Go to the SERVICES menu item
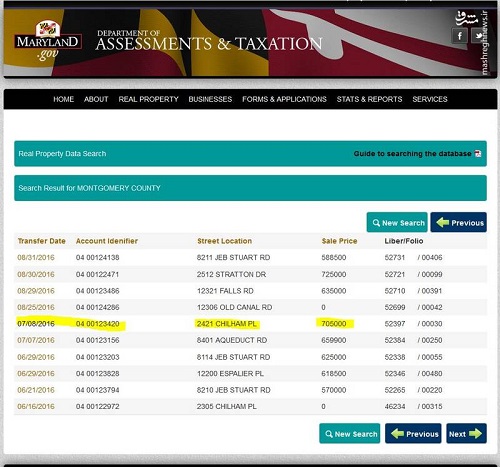 coord(430,99)
